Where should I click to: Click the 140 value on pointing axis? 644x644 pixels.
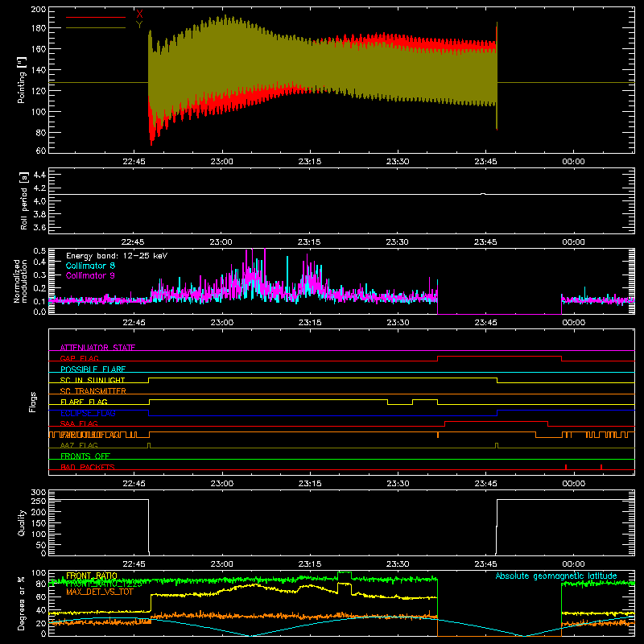point(39,70)
